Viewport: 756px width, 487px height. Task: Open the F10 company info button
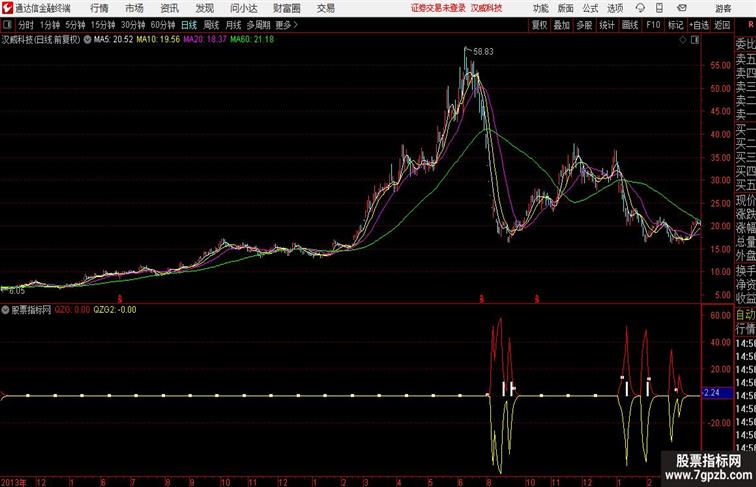pyautogui.click(x=653, y=25)
